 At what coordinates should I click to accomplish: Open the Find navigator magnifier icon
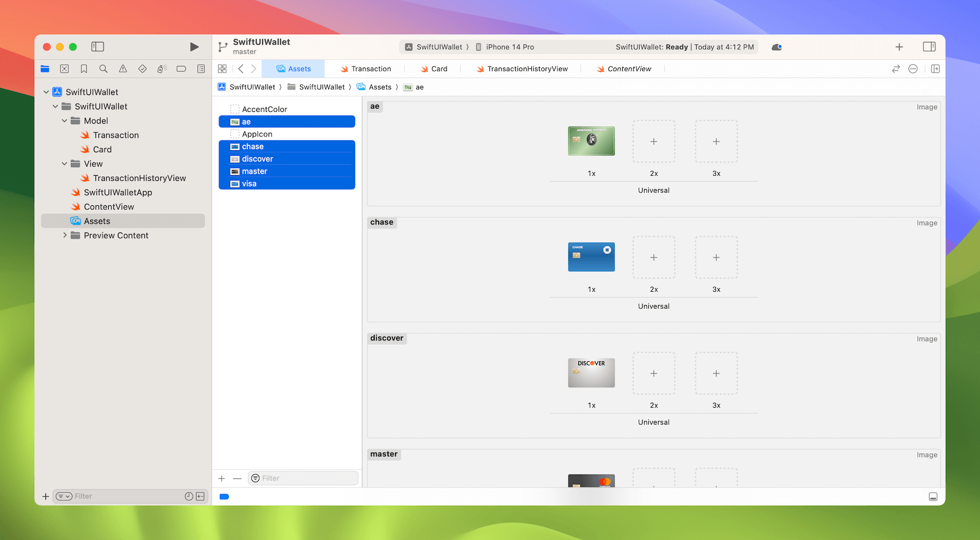tap(103, 69)
